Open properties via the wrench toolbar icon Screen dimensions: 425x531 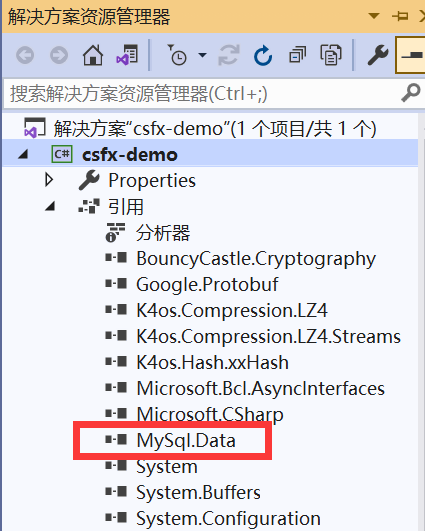[x=378, y=55]
